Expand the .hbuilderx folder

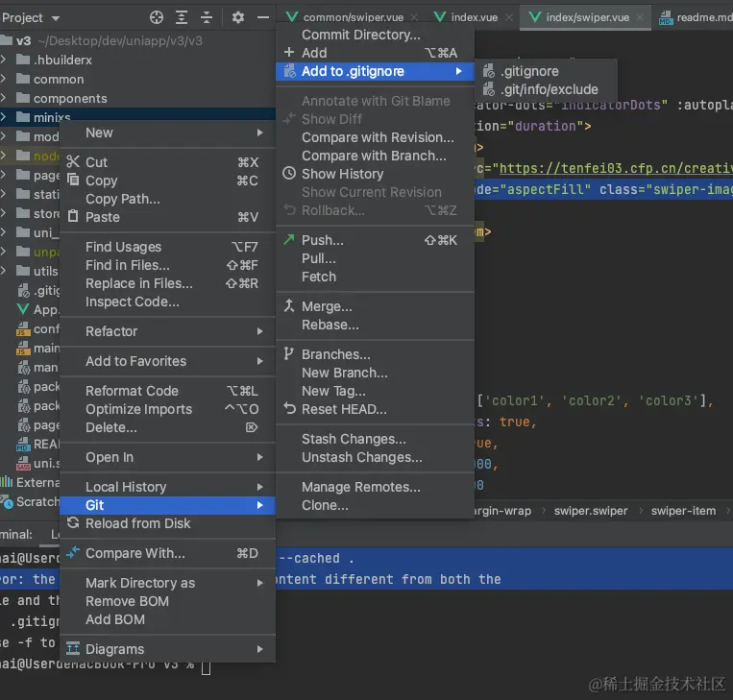pyautogui.click(x=4, y=60)
